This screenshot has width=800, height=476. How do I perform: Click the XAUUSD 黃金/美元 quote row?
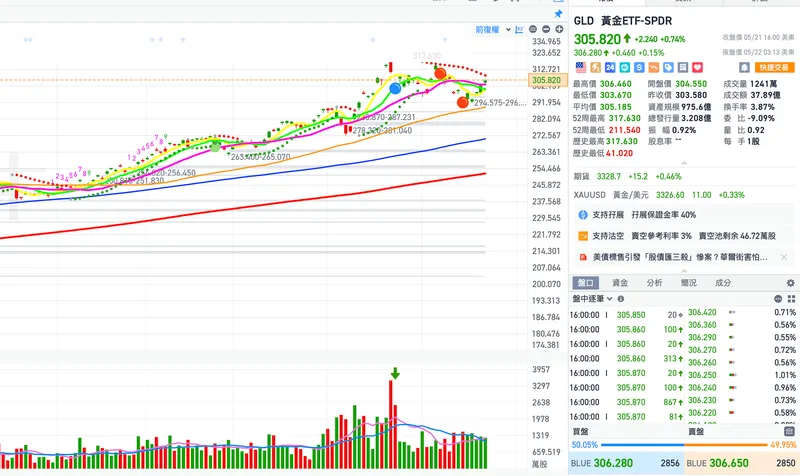pyautogui.click(x=684, y=195)
